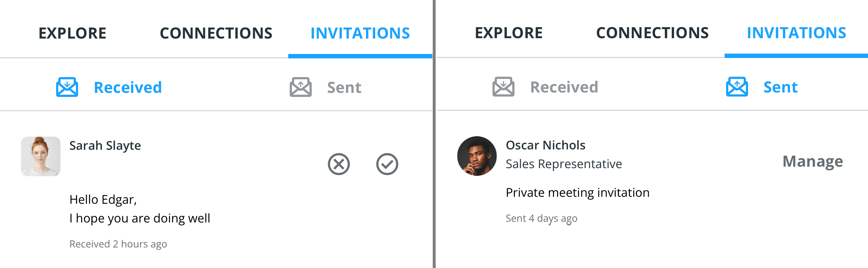This screenshot has width=868, height=268.
Task: Decline Sarah Slayte's invitation with X icon
Action: [339, 164]
